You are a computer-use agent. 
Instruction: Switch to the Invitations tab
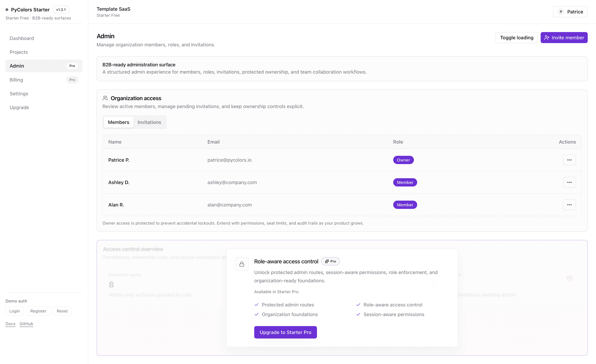(x=149, y=122)
